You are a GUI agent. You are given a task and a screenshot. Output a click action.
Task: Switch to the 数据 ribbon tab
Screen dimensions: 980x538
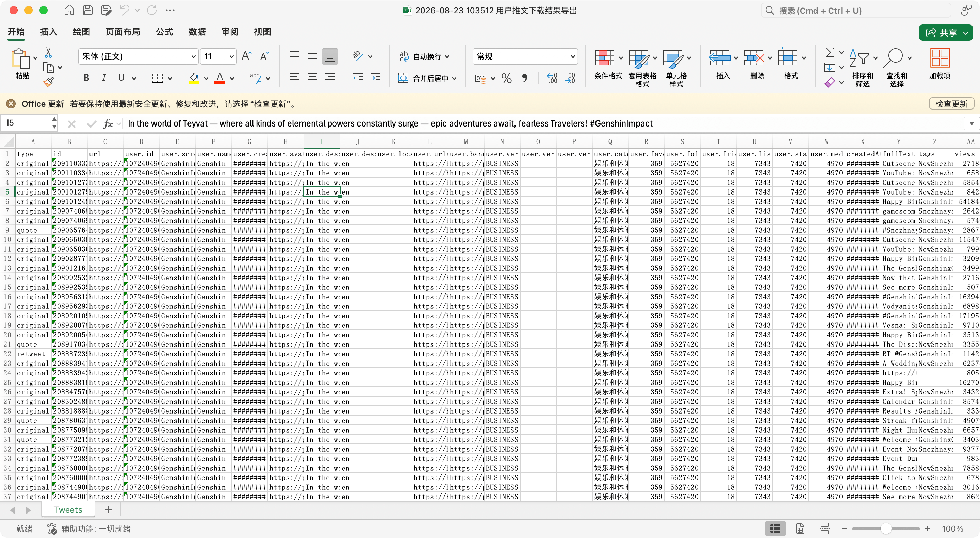pyautogui.click(x=197, y=32)
